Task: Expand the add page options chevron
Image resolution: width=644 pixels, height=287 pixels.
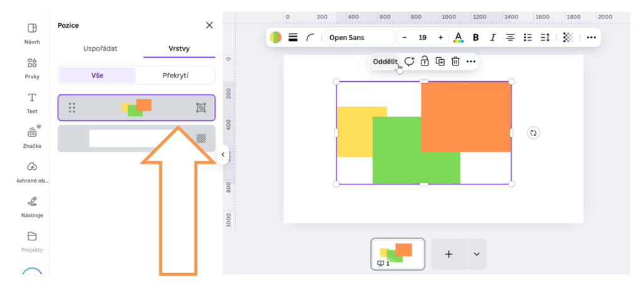Action: pos(476,254)
